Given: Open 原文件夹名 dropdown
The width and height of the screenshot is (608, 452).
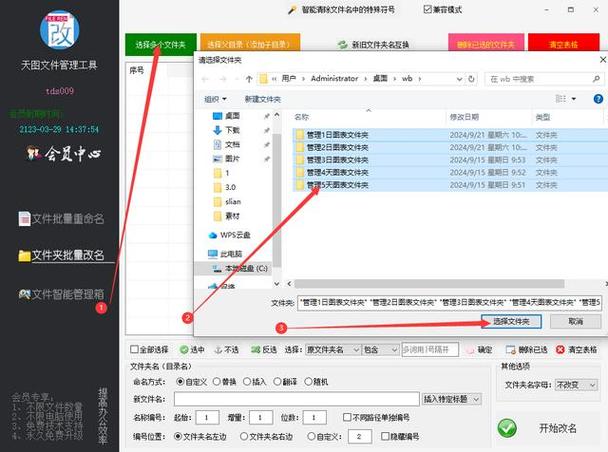Looking at the screenshot, I should (x=333, y=350).
